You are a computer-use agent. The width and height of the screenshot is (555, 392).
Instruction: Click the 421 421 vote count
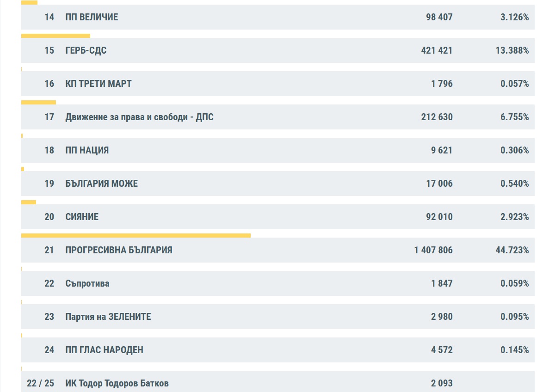click(x=437, y=50)
